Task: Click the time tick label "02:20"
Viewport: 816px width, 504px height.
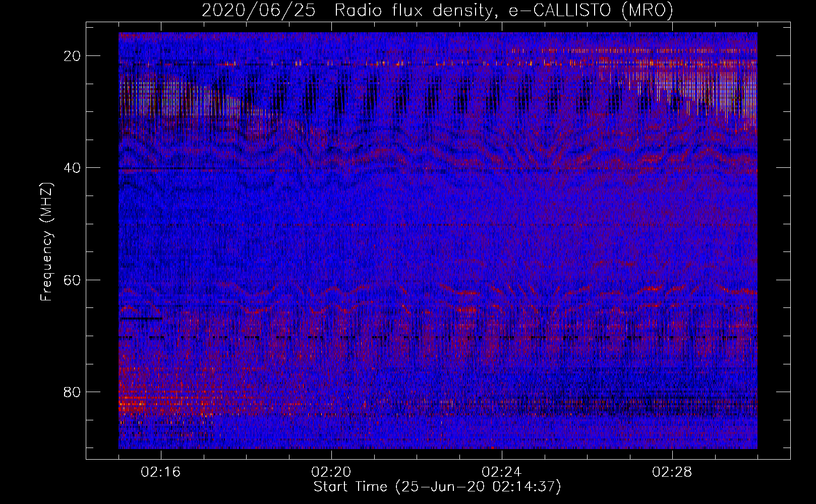Action: [331, 472]
